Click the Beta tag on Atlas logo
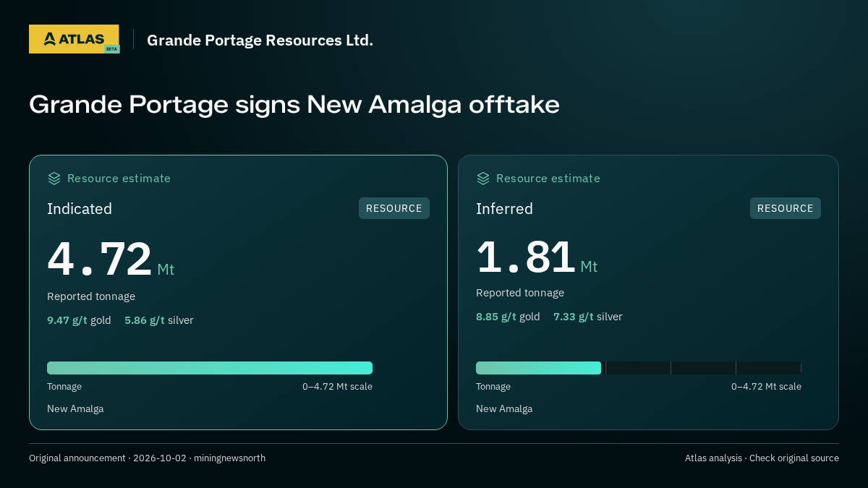Screen dimensions: 868x488 (x=111, y=48)
